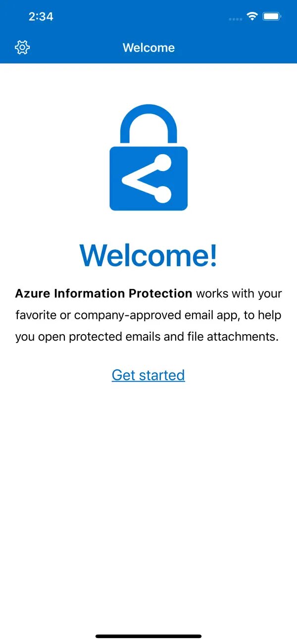Screen dimensions: 297x644
Task: Tap the home indicator bar
Action: click(148, 636)
